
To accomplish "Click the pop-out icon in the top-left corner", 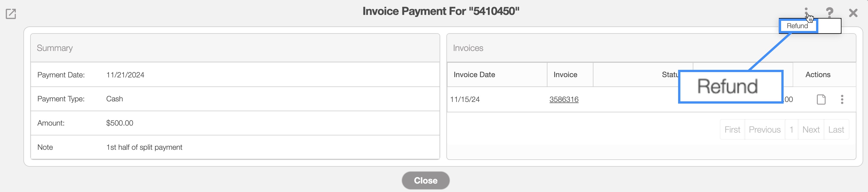I will pos(11,14).
